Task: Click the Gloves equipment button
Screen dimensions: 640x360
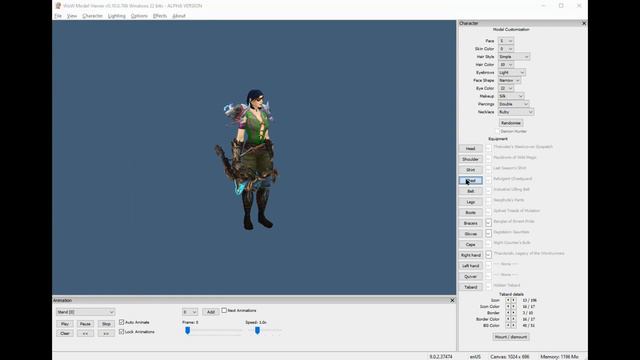Action: [471, 234]
